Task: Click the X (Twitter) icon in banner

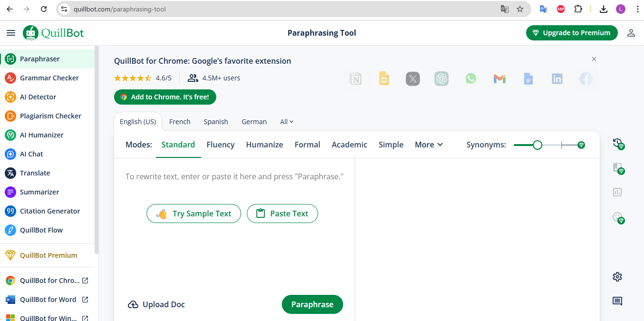Action: (x=413, y=78)
